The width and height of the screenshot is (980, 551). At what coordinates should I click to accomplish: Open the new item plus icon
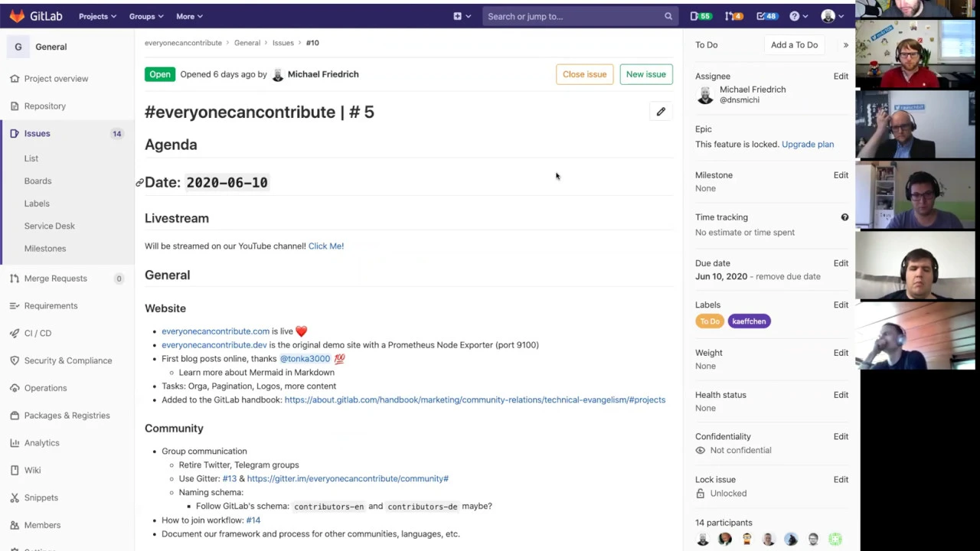[x=461, y=16]
